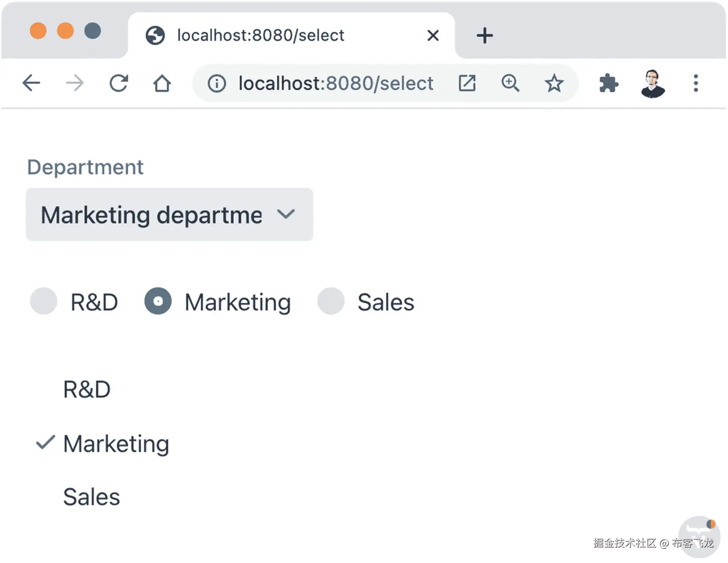Open the user profile avatar
728x563 pixels.
[652, 83]
